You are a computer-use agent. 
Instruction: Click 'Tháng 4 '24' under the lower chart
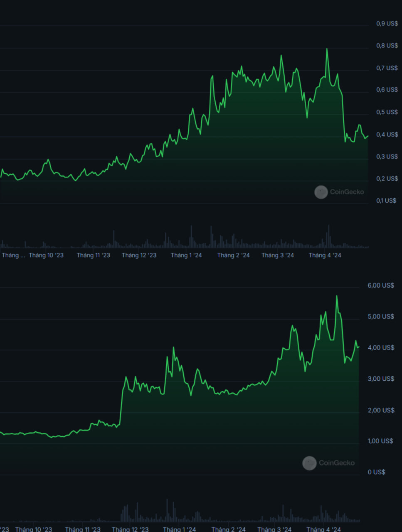coord(323,529)
